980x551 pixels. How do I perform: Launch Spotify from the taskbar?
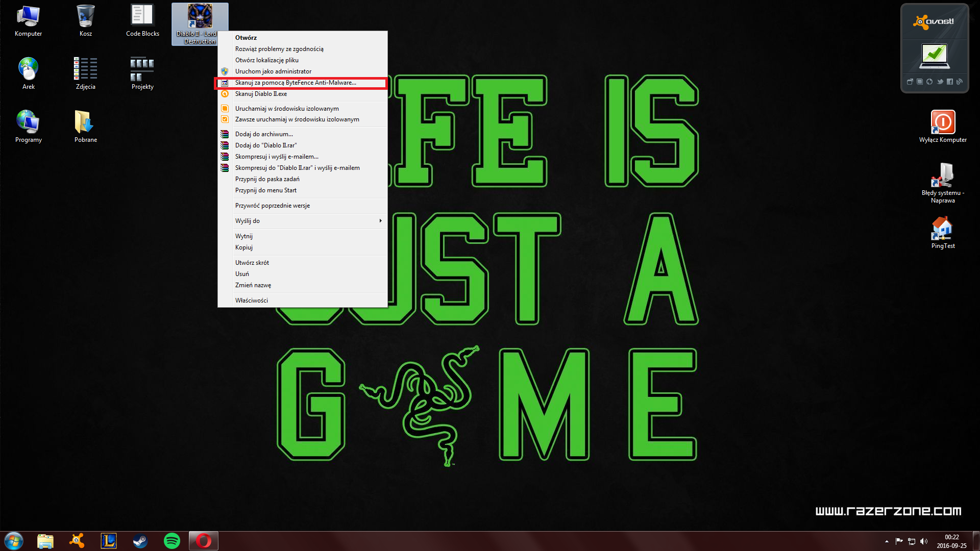point(172,540)
